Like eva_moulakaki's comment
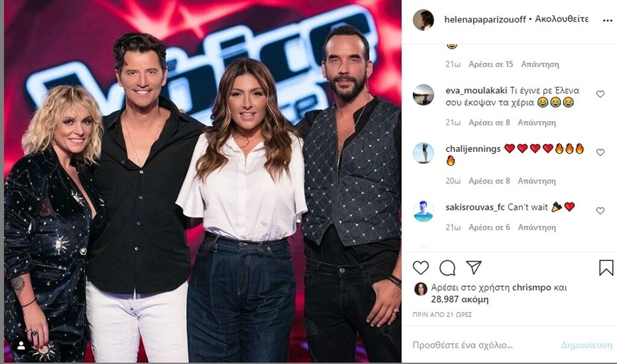This screenshot has width=617, height=364. (x=600, y=94)
